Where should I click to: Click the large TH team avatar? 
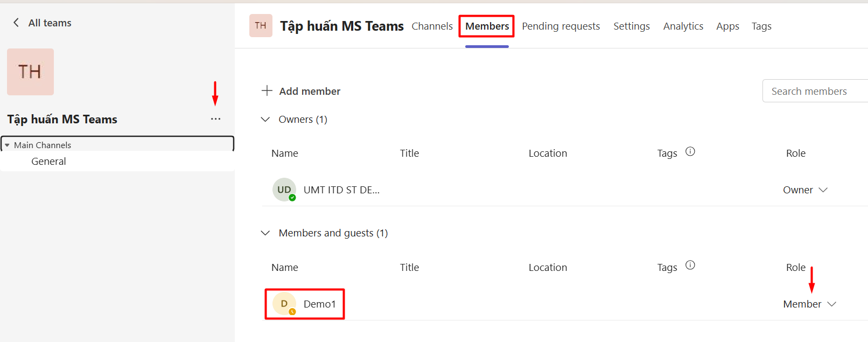[x=30, y=72]
